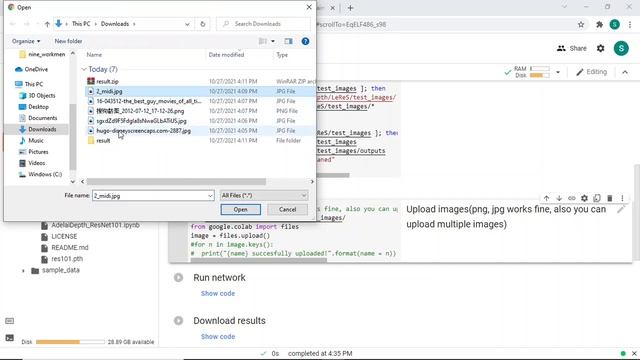Select Desktop in navigation pane
Screen dimensions: 640x360
[x=33, y=107]
